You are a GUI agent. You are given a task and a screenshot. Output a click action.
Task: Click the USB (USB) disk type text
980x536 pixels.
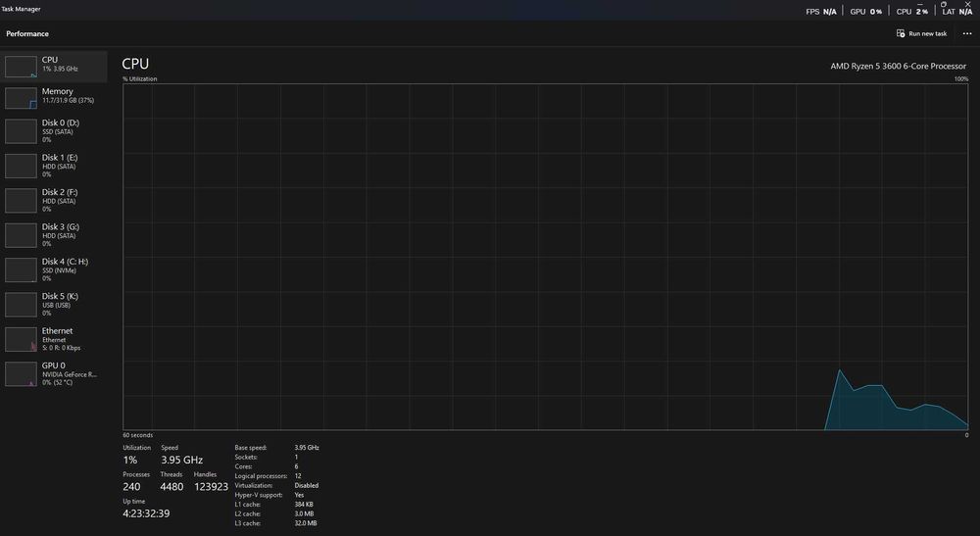56,306
